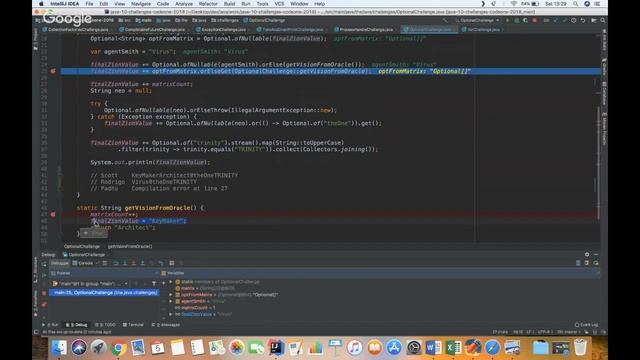640x360 pixels.
Task: Open Google Chrome from the Dock
Action: click(x=118, y=348)
